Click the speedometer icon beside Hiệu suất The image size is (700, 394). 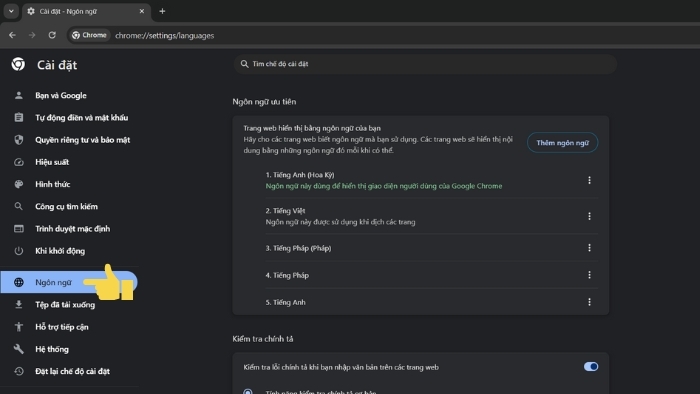[x=18, y=162]
